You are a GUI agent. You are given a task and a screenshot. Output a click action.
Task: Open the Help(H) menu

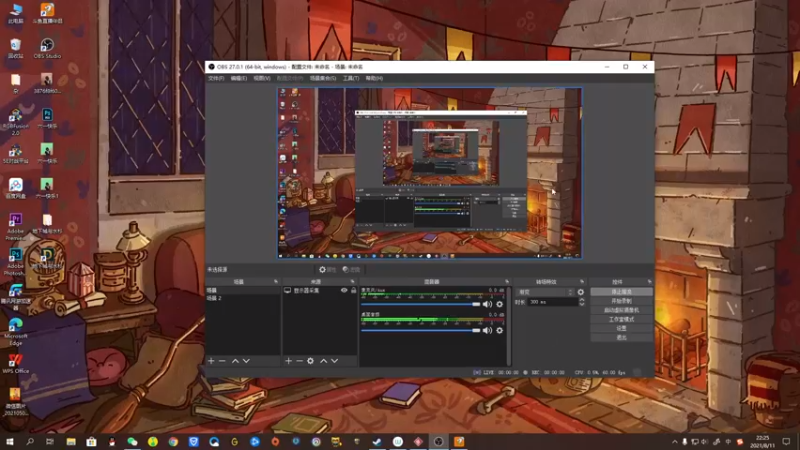[x=374, y=78]
